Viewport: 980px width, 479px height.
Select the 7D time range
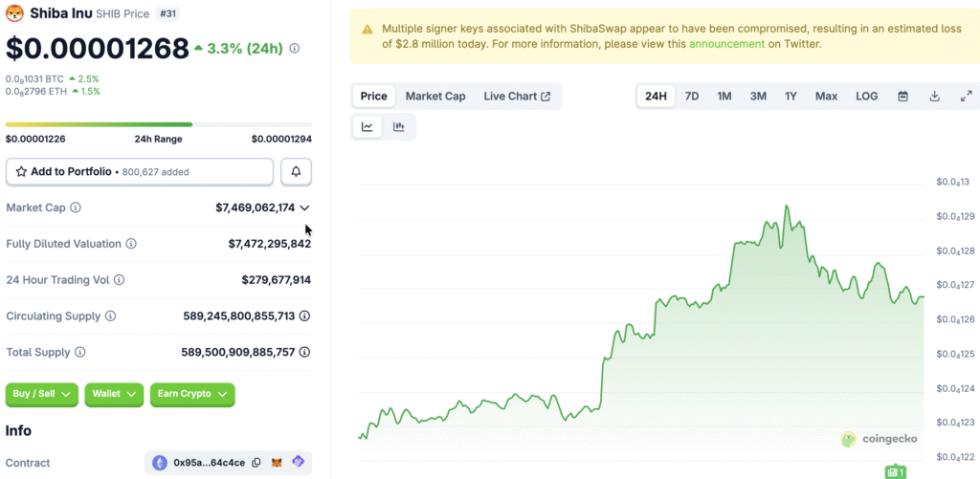point(691,97)
